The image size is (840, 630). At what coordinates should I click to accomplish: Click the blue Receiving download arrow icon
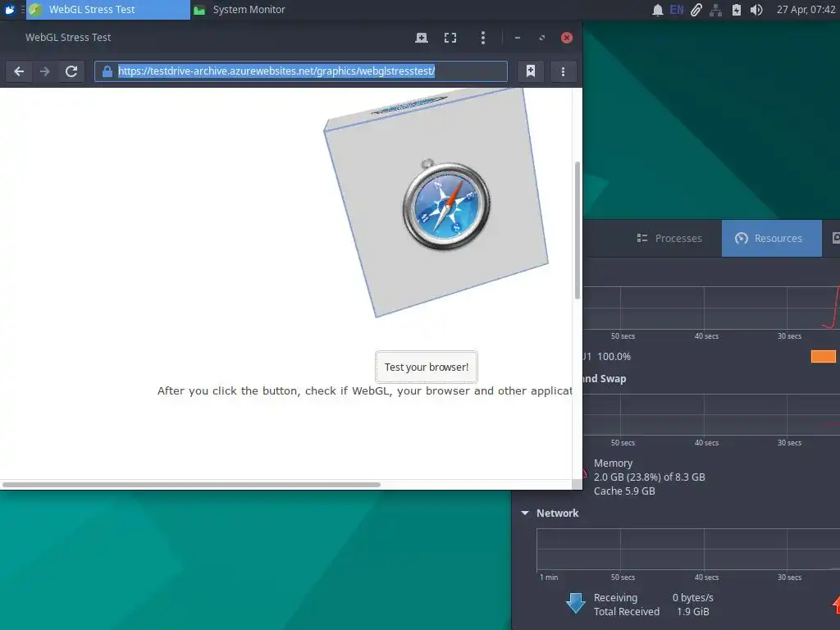(x=576, y=603)
